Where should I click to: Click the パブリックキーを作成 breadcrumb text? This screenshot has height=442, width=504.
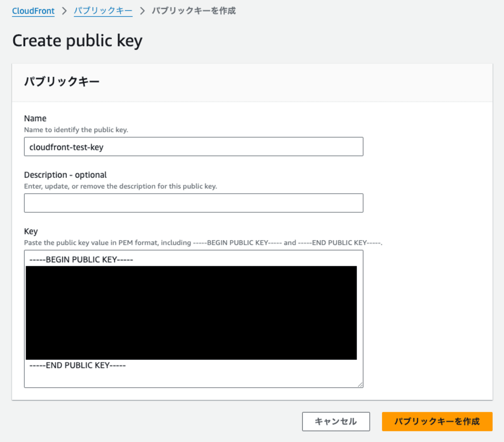[x=194, y=11]
